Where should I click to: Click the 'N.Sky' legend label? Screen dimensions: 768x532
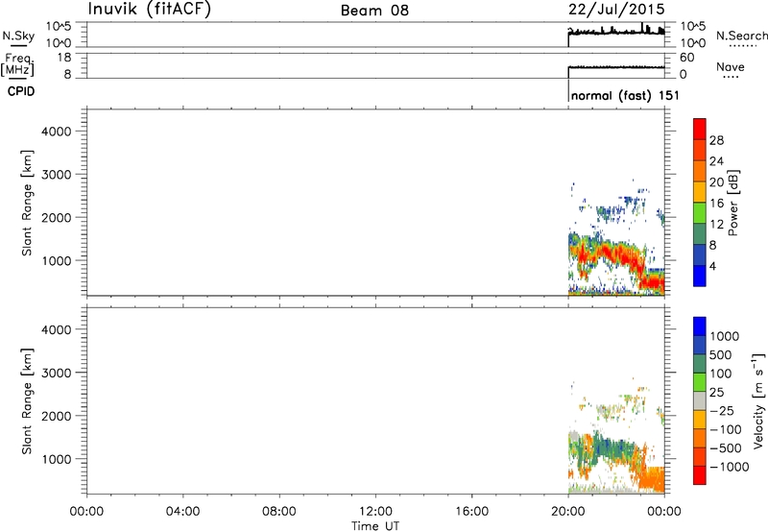(x=18, y=36)
